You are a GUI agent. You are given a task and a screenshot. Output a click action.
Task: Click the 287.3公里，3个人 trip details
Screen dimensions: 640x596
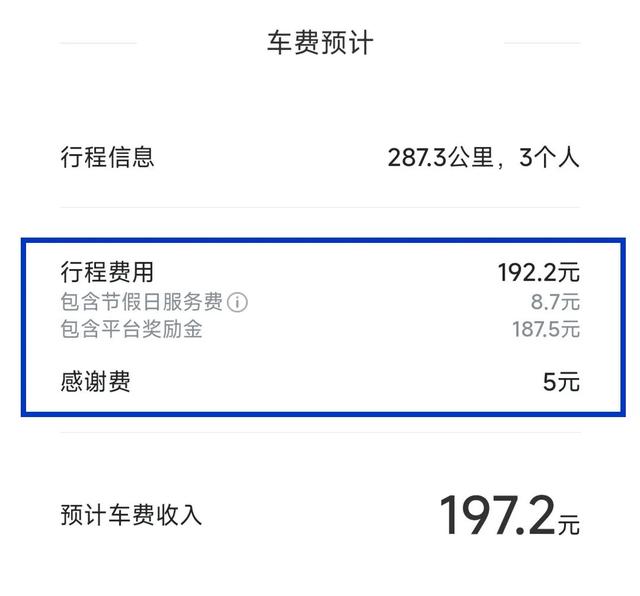point(483,157)
